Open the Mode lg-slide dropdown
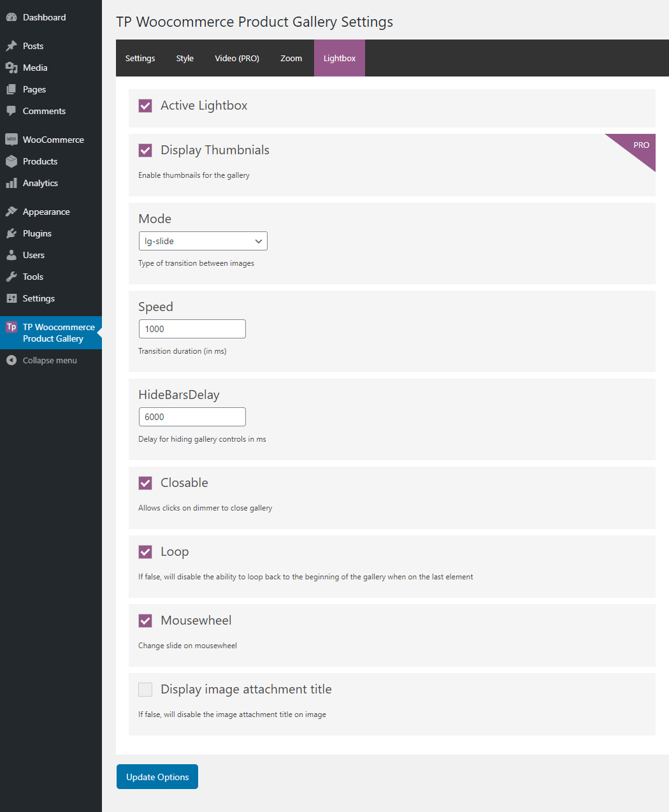Viewport: 669px width, 812px height. pyautogui.click(x=203, y=241)
